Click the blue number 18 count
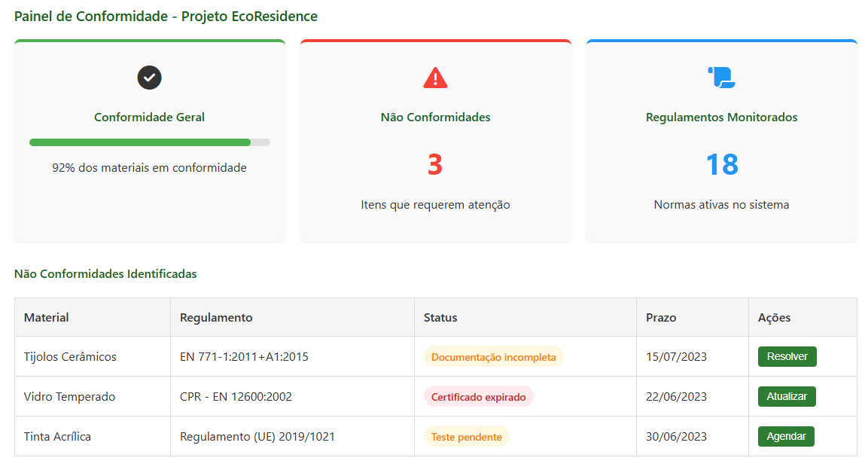Screen dimensions: 868x476 point(721,165)
